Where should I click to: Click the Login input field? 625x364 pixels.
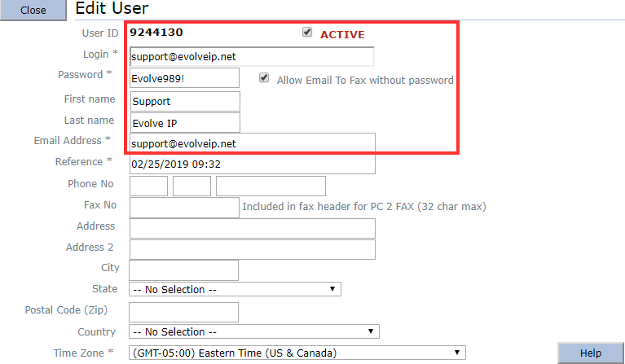click(252, 57)
